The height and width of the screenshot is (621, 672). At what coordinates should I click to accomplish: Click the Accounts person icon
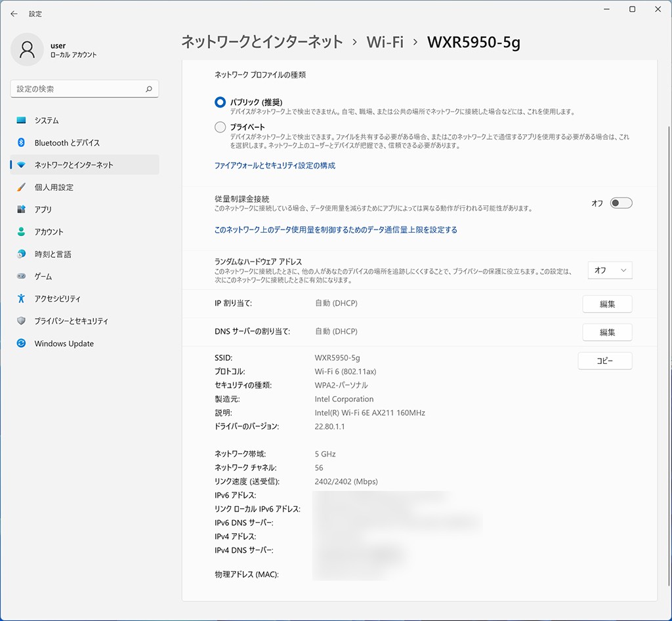tap(22, 232)
